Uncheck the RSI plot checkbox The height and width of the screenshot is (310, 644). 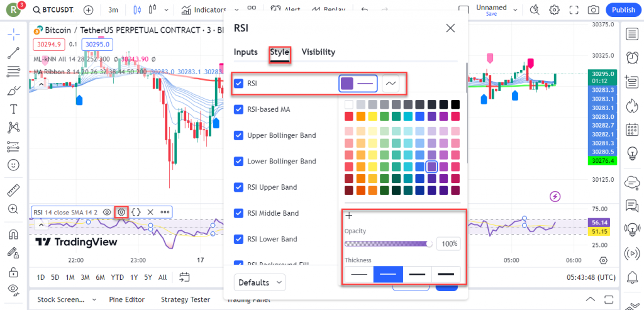tap(238, 84)
